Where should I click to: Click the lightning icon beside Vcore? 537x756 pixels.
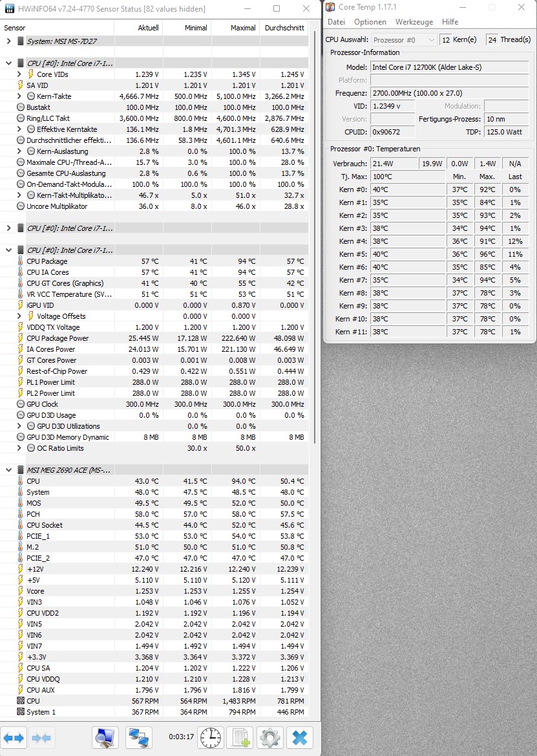coord(20,590)
